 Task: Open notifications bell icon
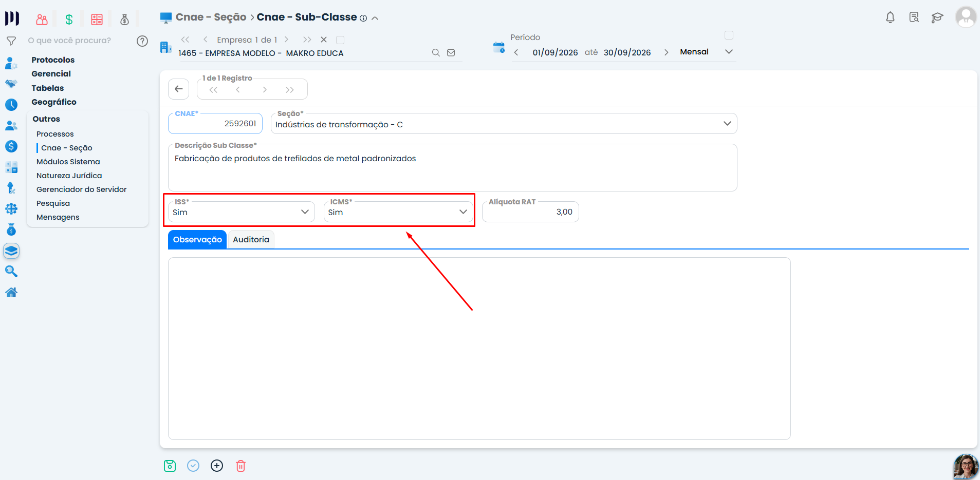pos(890,17)
